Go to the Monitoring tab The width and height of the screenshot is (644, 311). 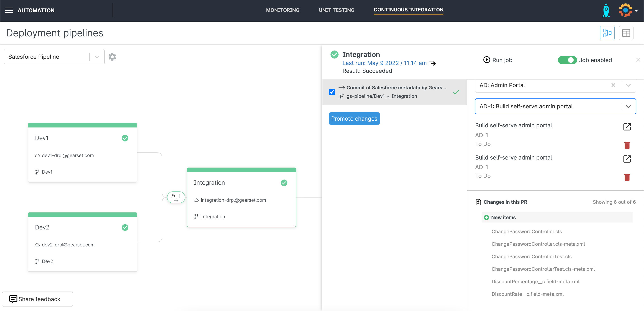(282, 10)
